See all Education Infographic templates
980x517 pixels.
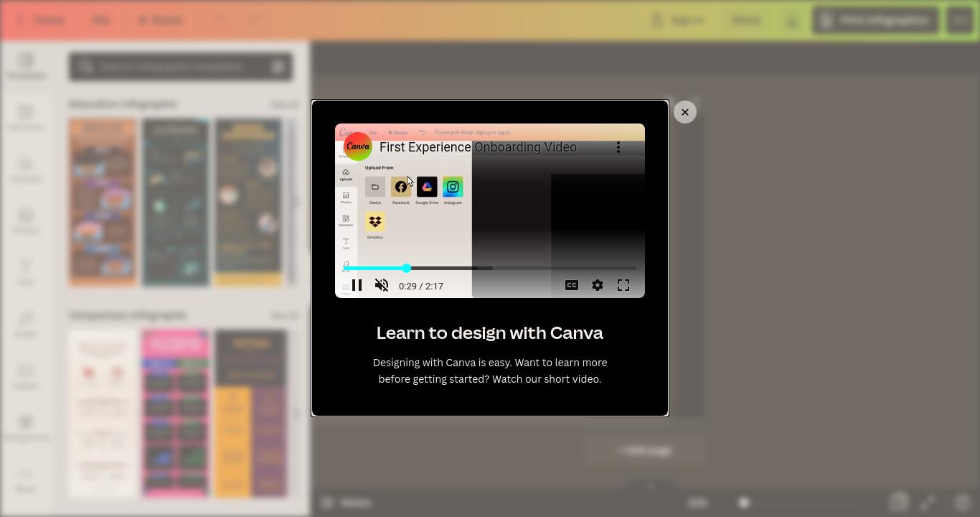pos(284,104)
